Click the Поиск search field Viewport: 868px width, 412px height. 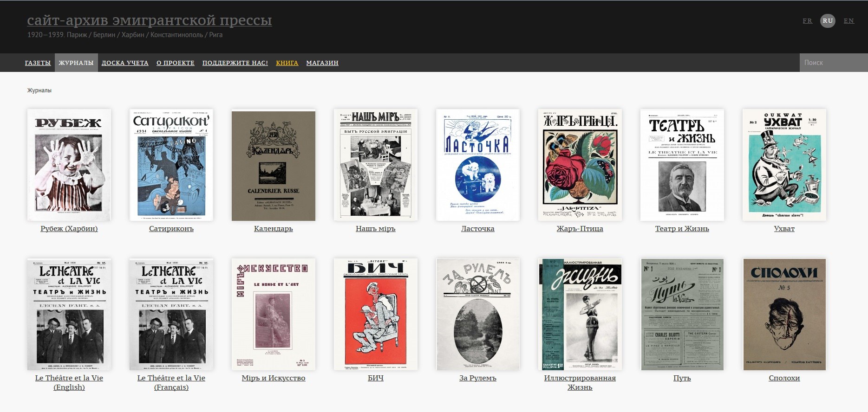click(833, 63)
